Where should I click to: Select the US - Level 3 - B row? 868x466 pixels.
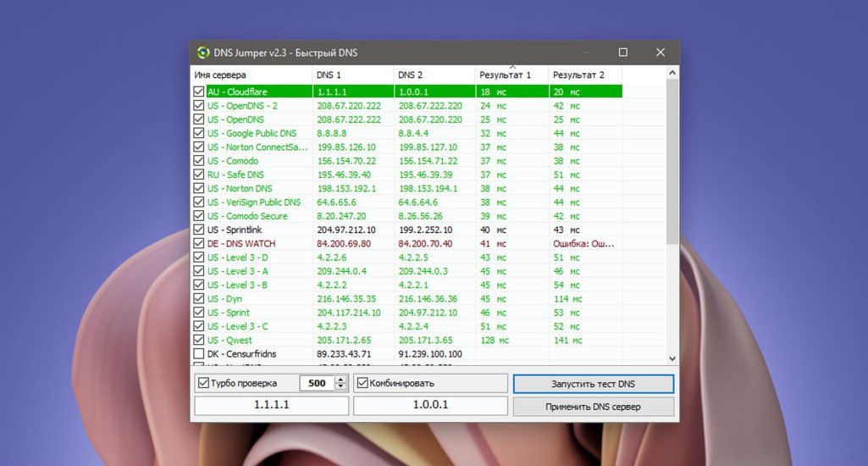click(x=406, y=285)
